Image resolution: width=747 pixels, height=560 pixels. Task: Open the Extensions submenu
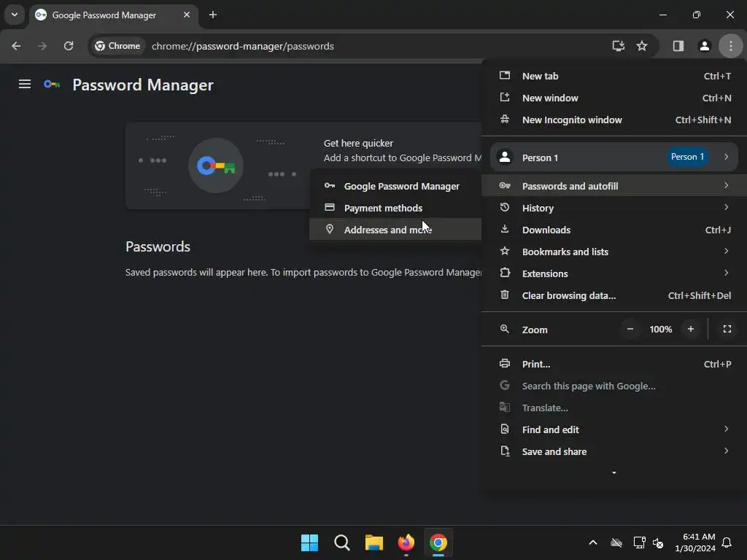click(x=614, y=274)
